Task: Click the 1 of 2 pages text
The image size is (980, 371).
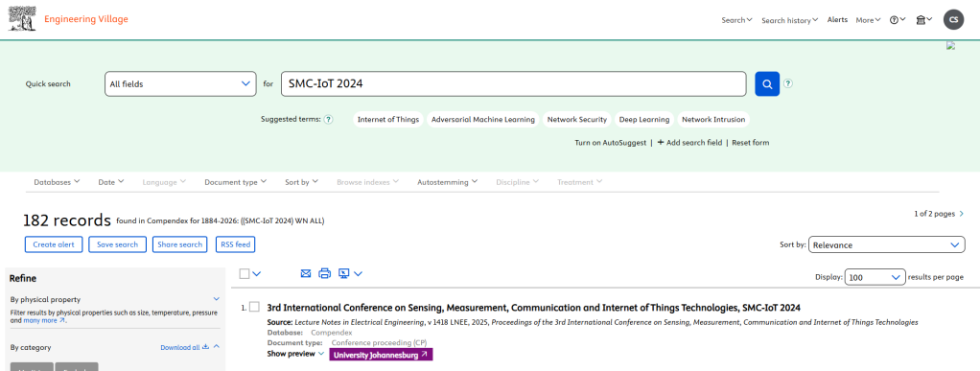Action: click(x=934, y=214)
